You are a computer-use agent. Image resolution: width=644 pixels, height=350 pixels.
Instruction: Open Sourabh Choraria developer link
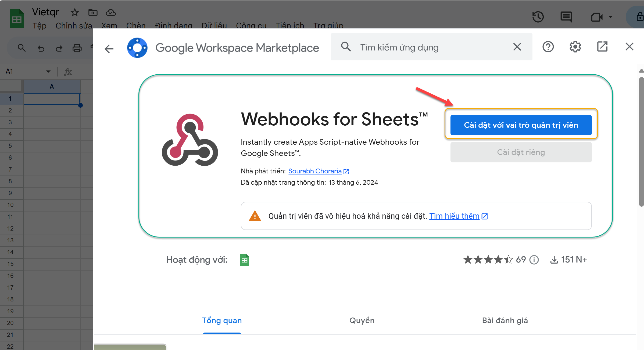coord(315,171)
